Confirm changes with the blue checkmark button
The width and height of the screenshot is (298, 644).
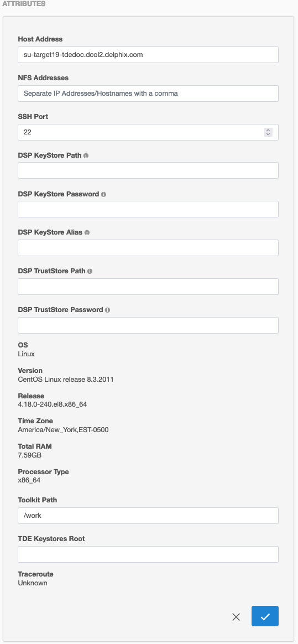[x=265, y=616]
